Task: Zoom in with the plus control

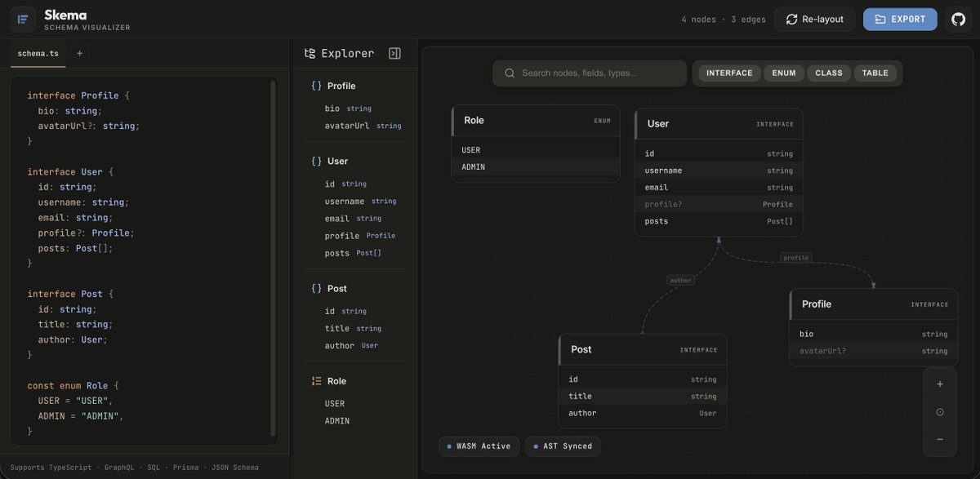Action: tap(940, 384)
